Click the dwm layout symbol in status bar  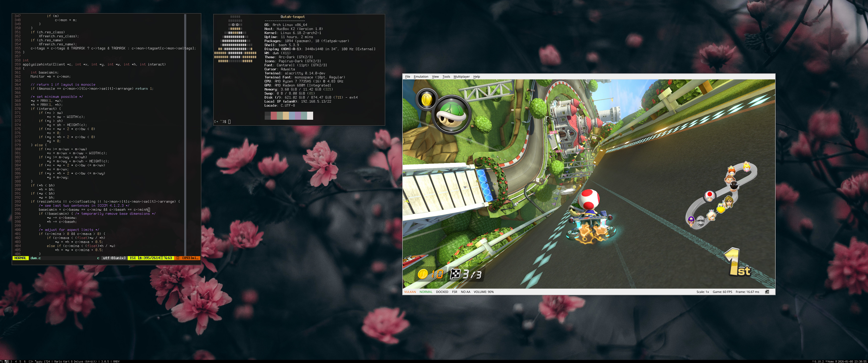click(31, 361)
